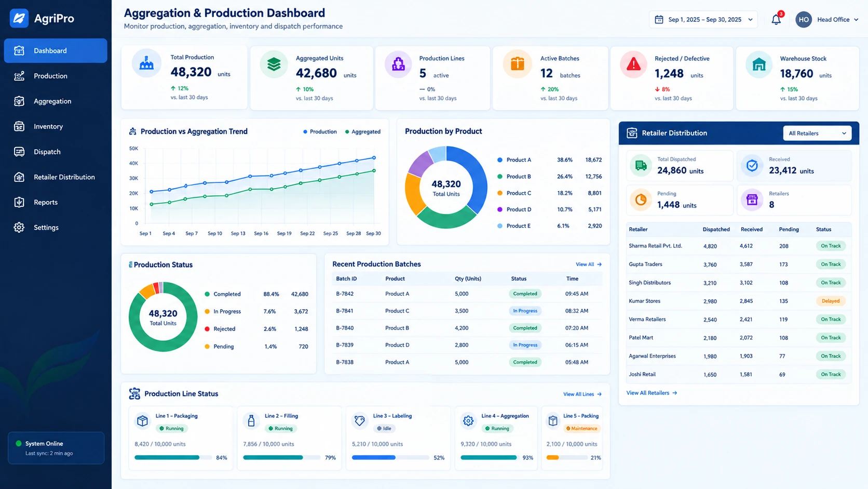868x489 pixels.
Task: Open the Dashboard menu item
Action: 56,50
